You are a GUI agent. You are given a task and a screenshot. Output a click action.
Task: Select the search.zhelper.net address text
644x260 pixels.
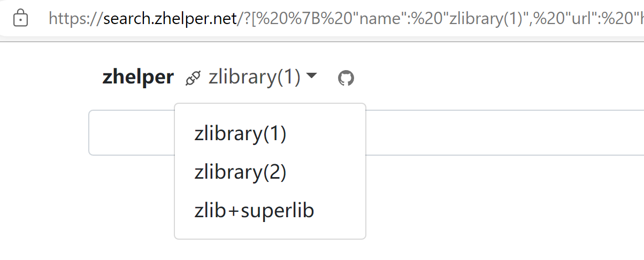pyautogui.click(x=170, y=19)
